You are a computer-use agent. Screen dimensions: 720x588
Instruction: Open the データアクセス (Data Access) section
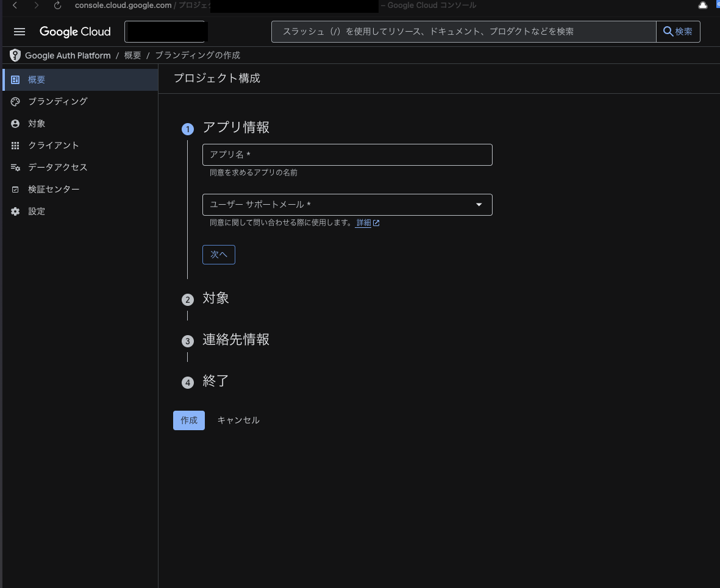pyautogui.click(x=58, y=167)
